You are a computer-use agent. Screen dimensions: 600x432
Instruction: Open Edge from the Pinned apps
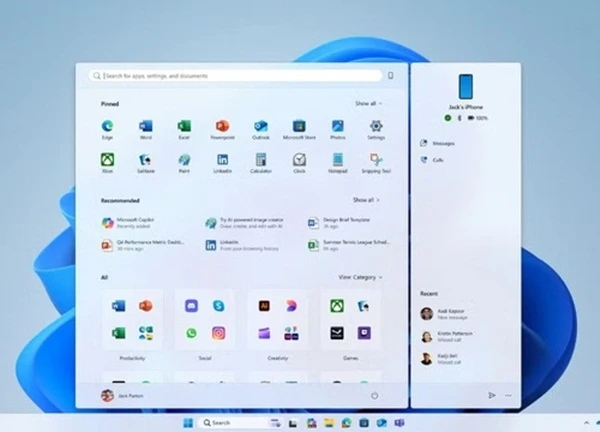coord(108,129)
